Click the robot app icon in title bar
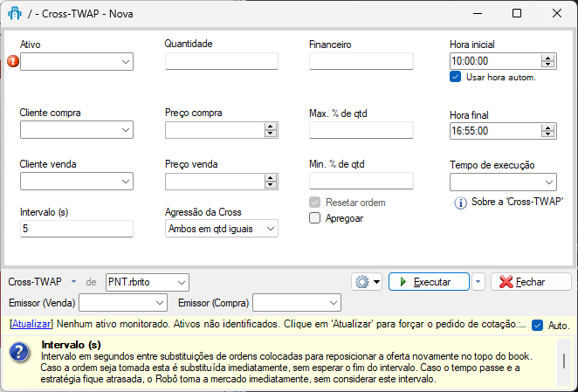Image resolution: width=578 pixels, height=392 pixels. pyautogui.click(x=15, y=14)
